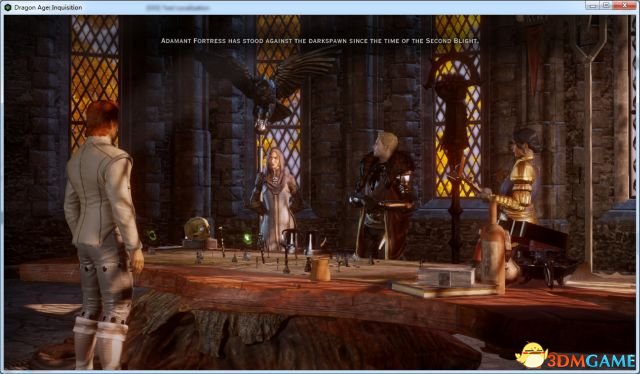This screenshot has height=374, width=640.
Task: Click the Dragon Age Inquisition title bar text
Action: point(48,7)
